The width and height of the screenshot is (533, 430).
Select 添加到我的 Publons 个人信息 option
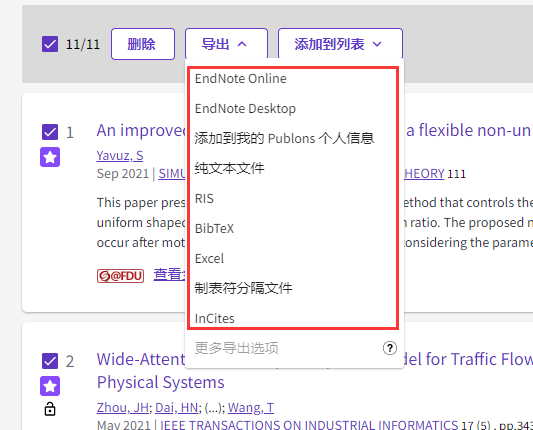click(x=293, y=138)
